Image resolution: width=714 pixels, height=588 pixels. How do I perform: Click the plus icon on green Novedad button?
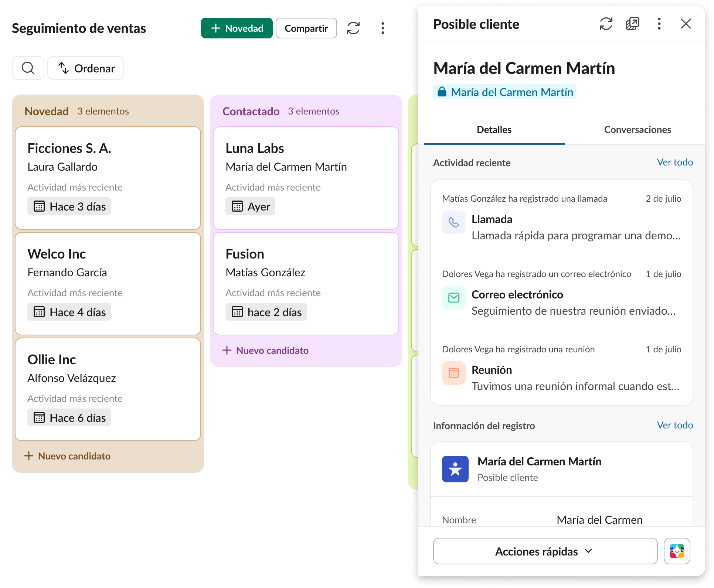(x=216, y=28)
